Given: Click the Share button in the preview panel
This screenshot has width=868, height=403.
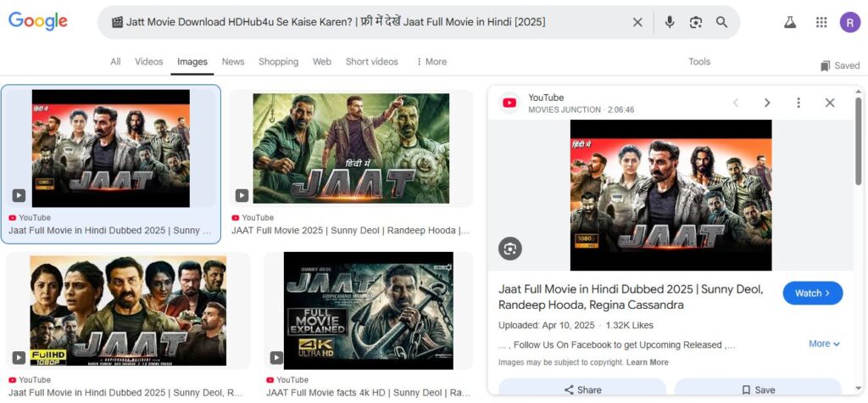Looking at the screenshot, I should [582, 389].
